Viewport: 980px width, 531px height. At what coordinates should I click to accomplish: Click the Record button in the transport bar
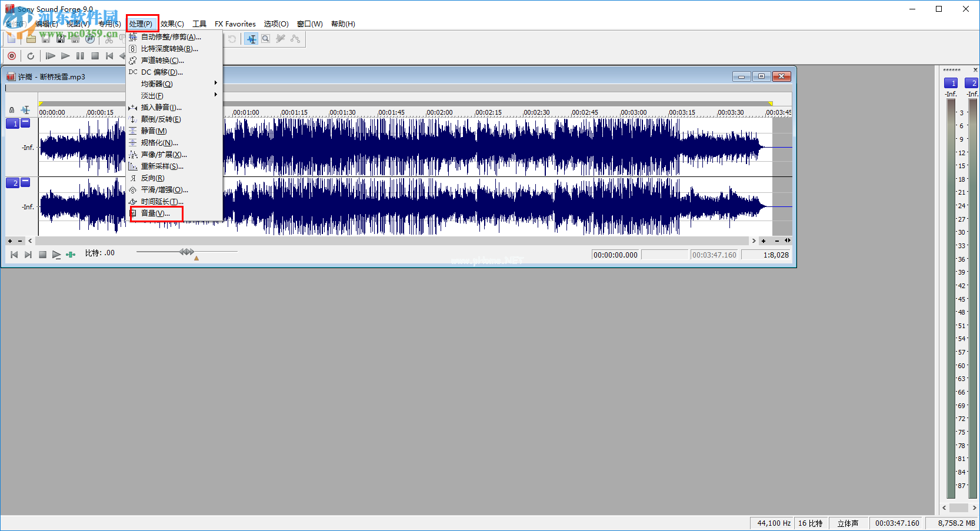coord(12,56)
